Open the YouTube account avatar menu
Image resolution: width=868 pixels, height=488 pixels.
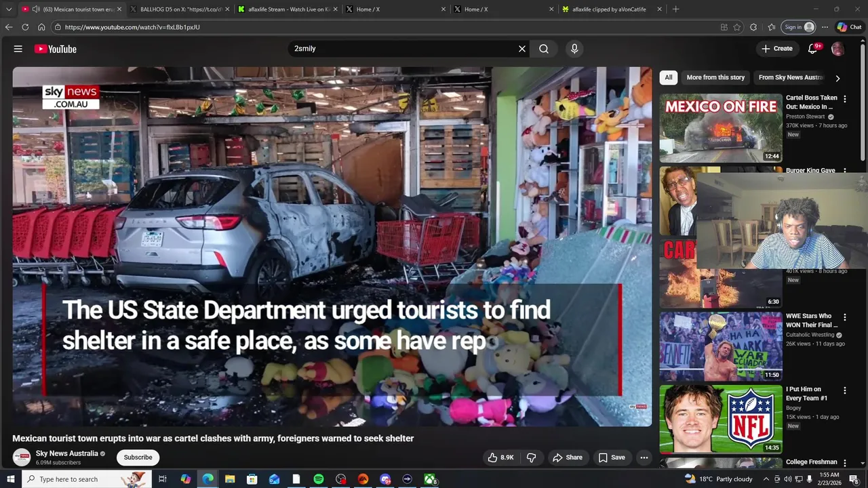[x=838, y=49]
